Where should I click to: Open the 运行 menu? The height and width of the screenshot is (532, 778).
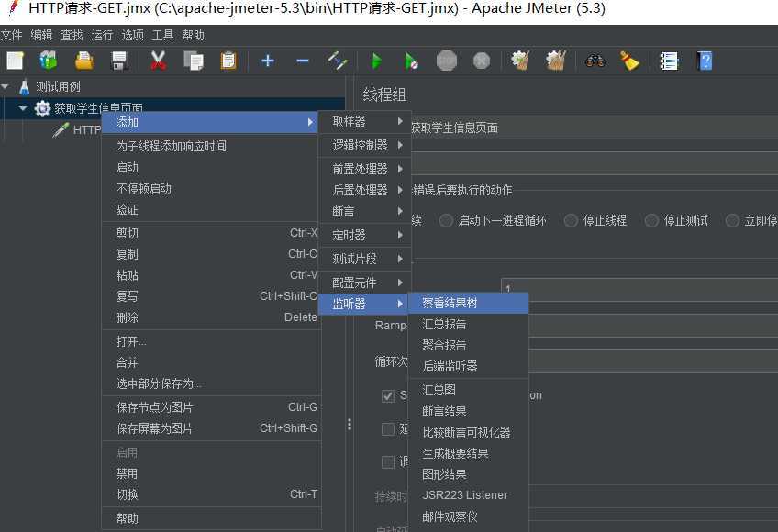[x=102, y=35]
